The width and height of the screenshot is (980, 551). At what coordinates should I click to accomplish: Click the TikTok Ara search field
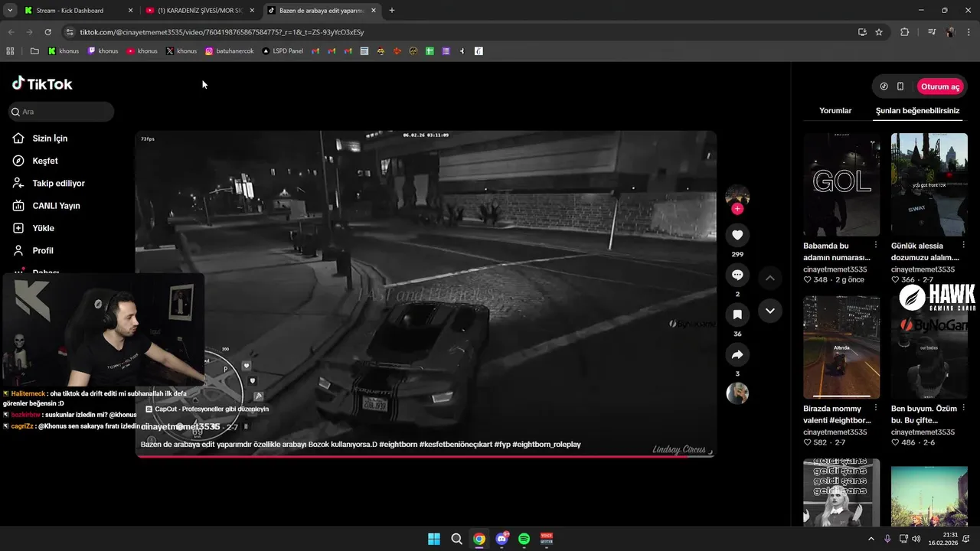tap(61, 112)
